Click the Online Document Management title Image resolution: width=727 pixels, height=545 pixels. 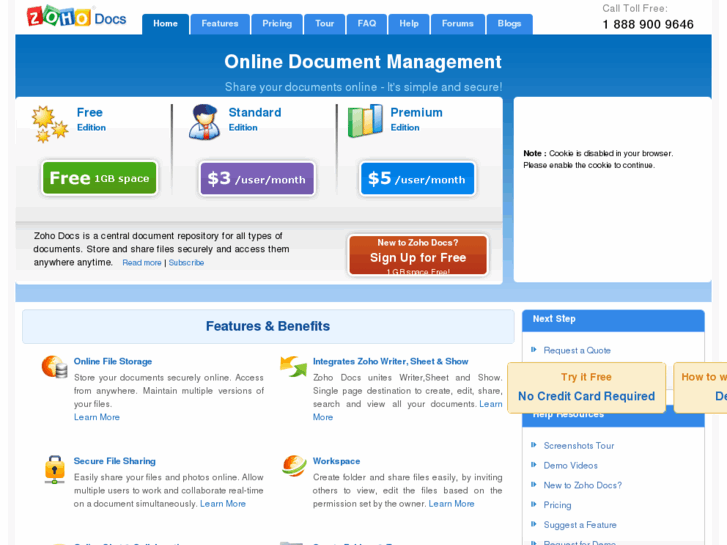coord(363,62)
